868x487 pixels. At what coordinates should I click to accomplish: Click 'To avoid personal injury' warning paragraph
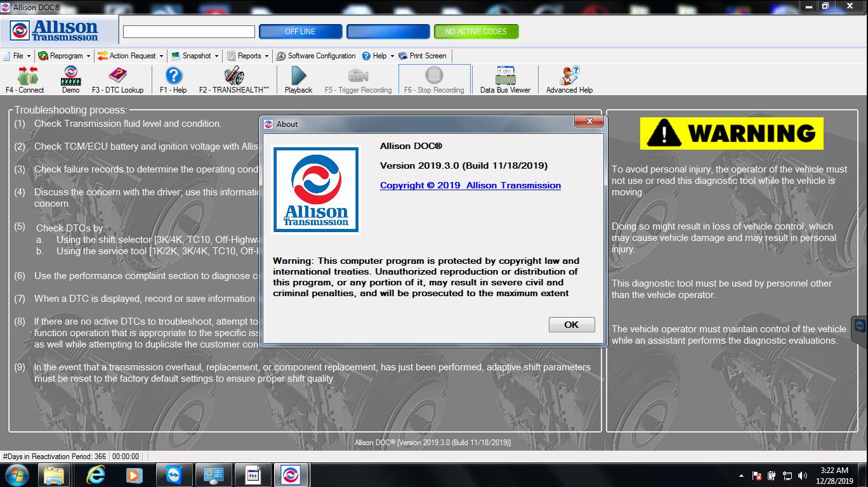[729, 181]
